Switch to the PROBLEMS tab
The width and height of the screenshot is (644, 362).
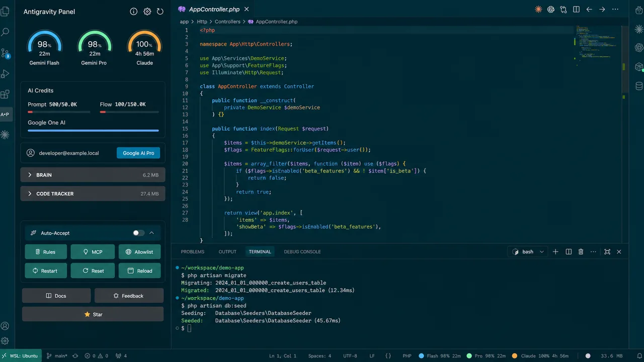(x=193, y=252)
